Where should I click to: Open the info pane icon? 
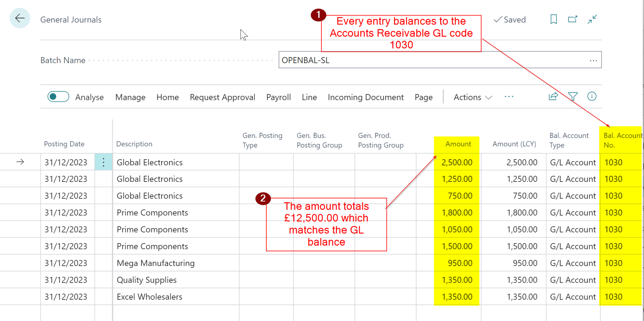[x=591, y=97]
